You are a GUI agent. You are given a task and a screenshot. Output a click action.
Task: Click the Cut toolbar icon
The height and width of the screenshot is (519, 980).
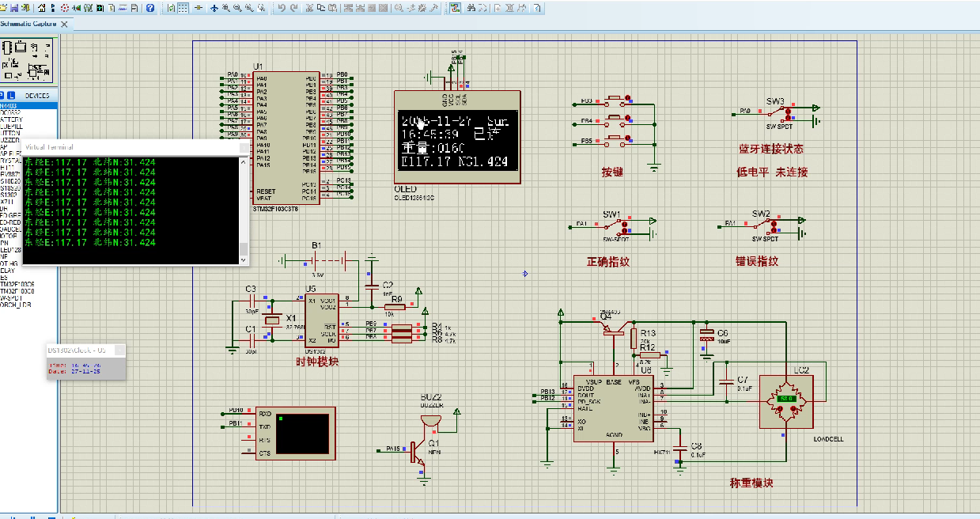[309, 6]
